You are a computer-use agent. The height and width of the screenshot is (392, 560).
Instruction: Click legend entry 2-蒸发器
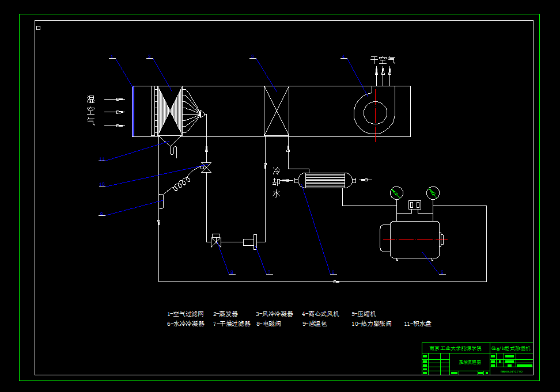pos(225,314)
